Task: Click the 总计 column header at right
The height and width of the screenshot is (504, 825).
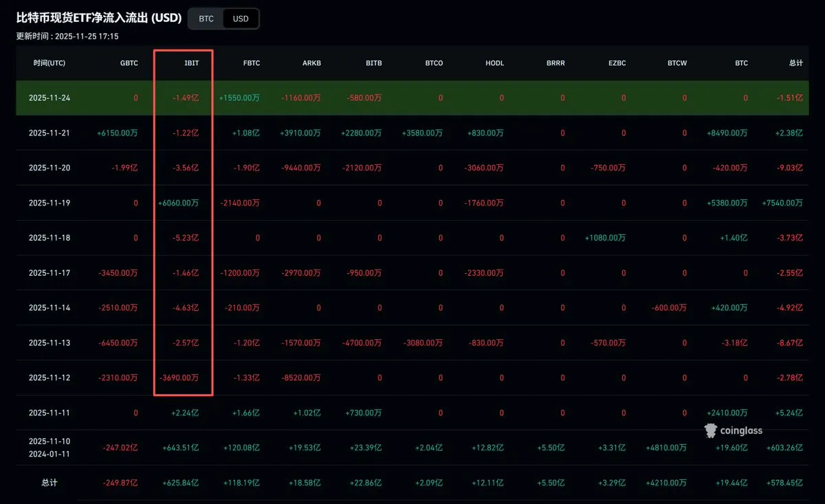Action: pos(795,63)
